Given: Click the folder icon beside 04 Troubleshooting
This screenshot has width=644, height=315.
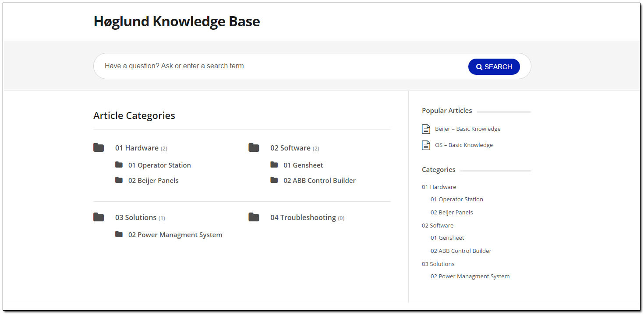Looking at the screenshot, I should 254,217.
